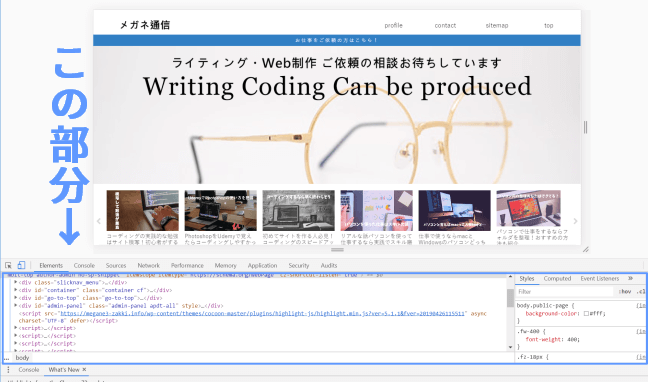Screen dimensions: 648x382
Task: Click the contact navigation link
Action: (x=445, y=25)
